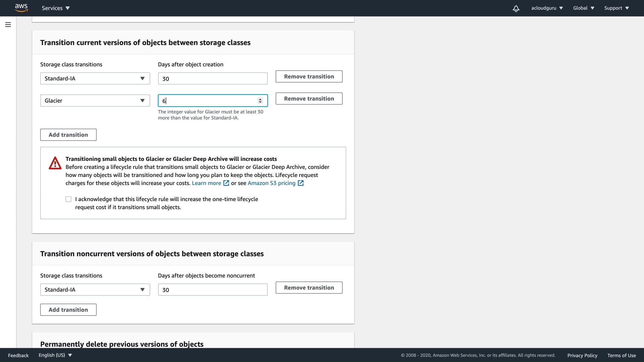Click the Glacier days spinner arrows

pos(260,101)
